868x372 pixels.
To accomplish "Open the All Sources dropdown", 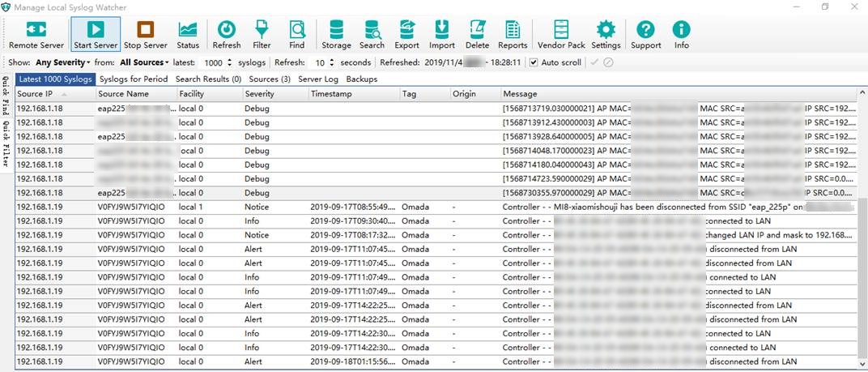I will coord(144,62).
